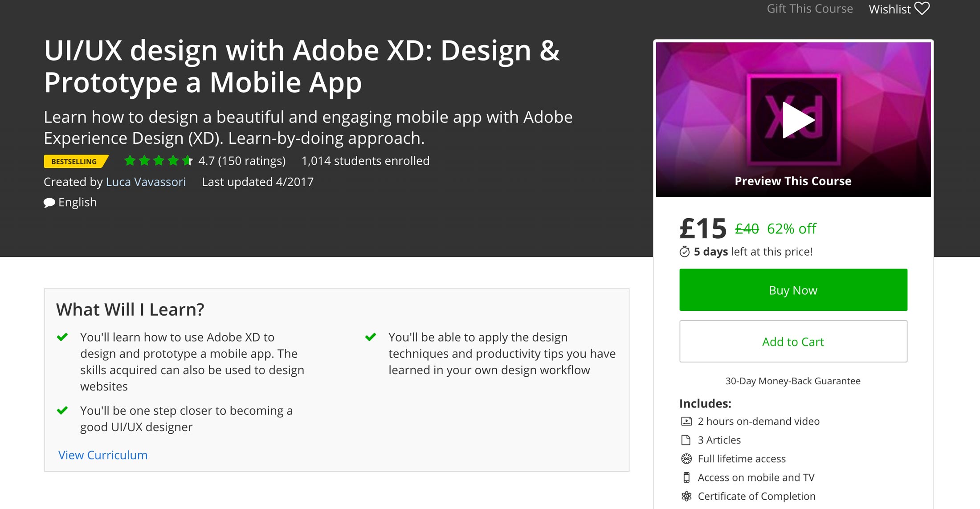Viewport: 980px width, 509px height.
Task: Open instructor Luca Vavassori's profile
Action: (146, 182)
